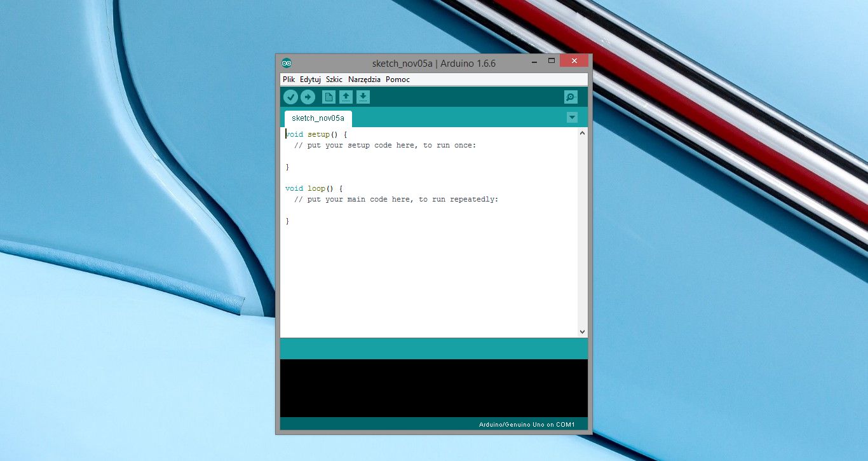Open the Edytuj menu
Viewport: 868px width, 461px height.
[x=309, y=79]
